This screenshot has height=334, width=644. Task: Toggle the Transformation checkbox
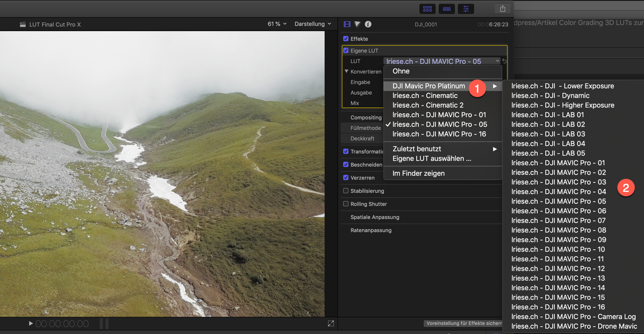coord(346,152)
